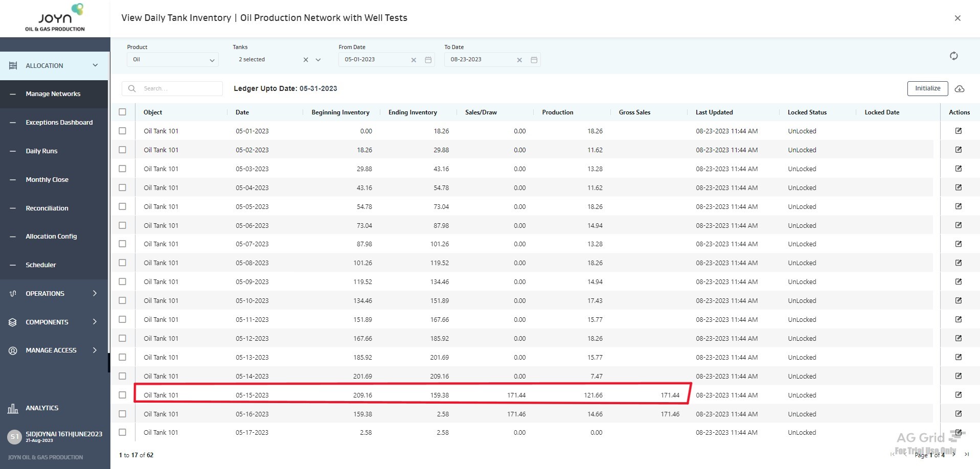Click the cloud download export icon
Viewport: 980px width, 469px height.
pos(960,89)
